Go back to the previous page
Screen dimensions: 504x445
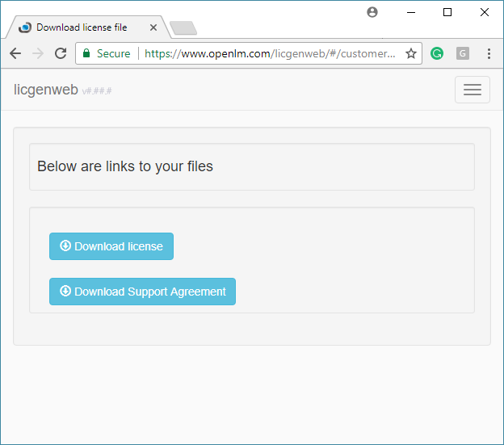pyautogui.click(x=15, y=53)
